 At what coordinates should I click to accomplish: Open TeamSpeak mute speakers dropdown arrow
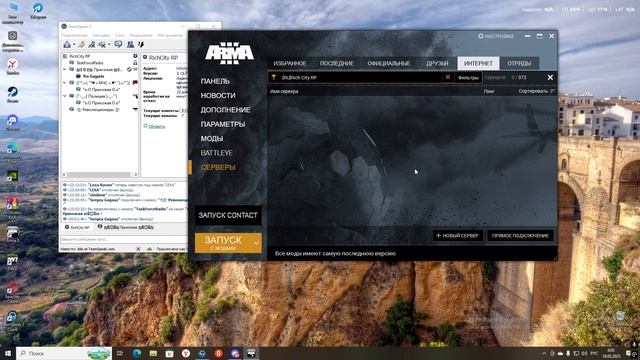point(109,44)
